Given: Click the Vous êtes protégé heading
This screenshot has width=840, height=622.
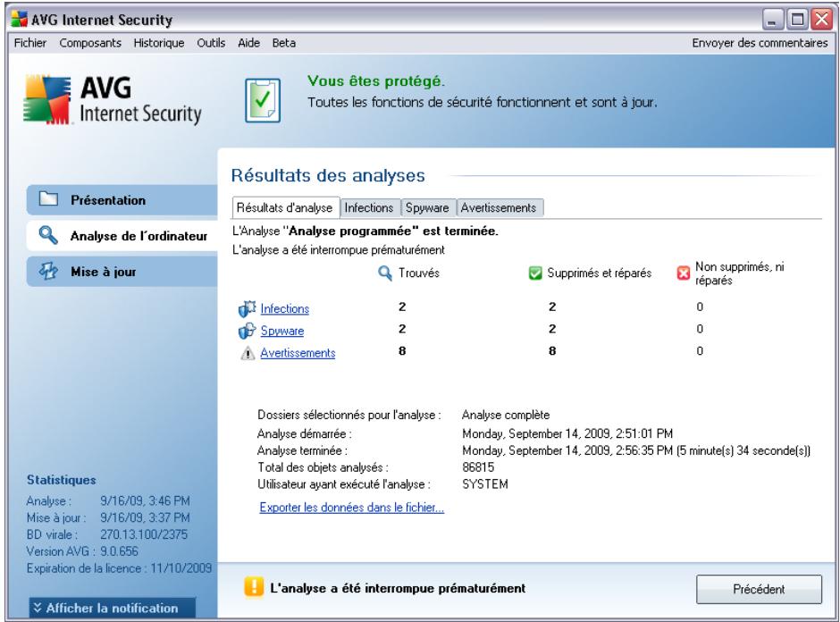Looking at the screenshot, I should [x=376, y=81].
